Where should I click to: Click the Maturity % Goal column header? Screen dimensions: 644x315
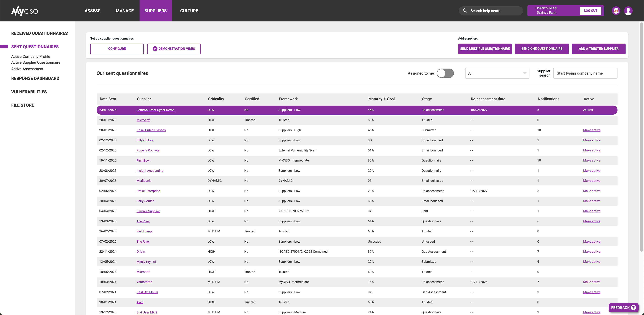click(382, 99)
